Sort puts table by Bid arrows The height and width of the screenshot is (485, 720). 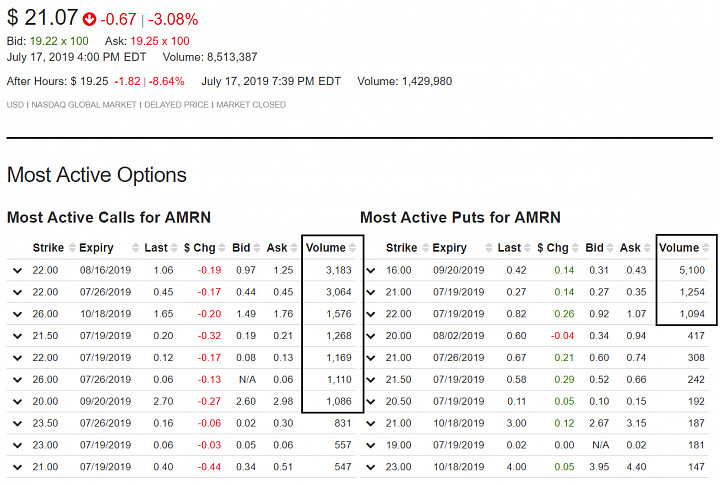[610, 248]
